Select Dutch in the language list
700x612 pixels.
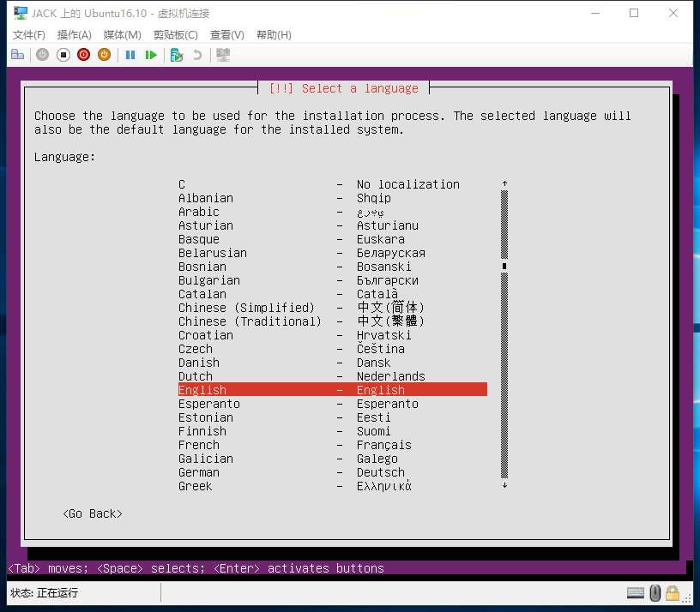click(333, 376)
